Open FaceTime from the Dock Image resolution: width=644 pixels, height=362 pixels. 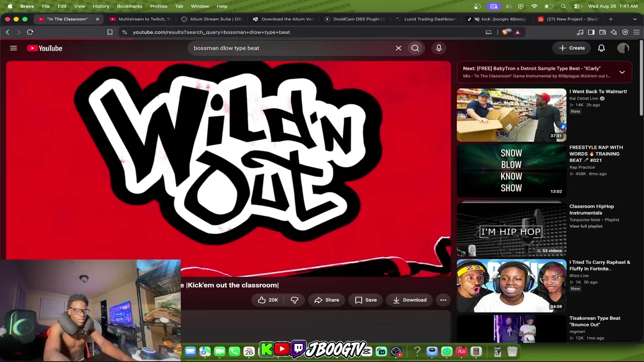(x=219, y=352)
